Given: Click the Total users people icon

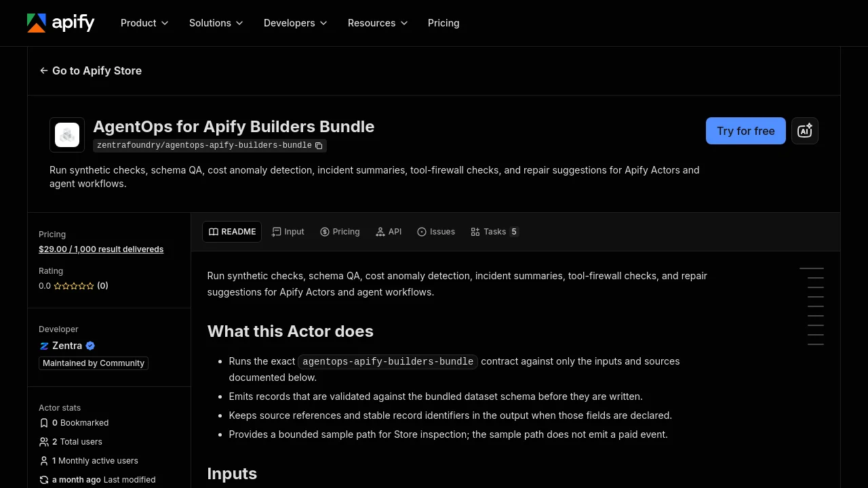Looking at the screenshot, I should (44, 442).
